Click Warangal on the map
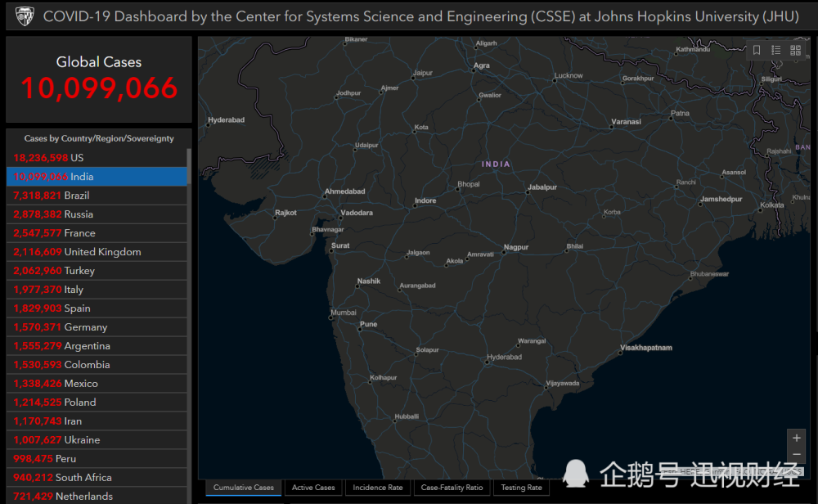The height and width of the screenshot is (504, 818). click(x=532, y=340)
